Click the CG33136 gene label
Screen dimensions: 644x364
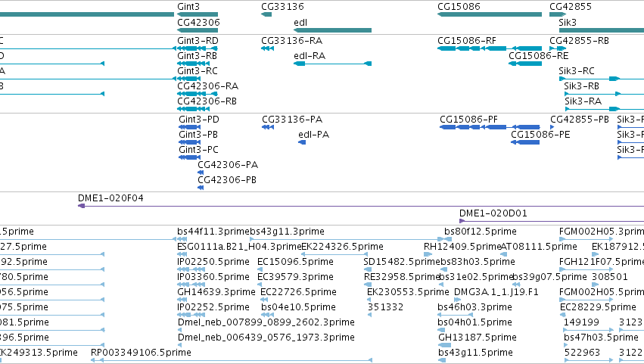pos(282,7)
